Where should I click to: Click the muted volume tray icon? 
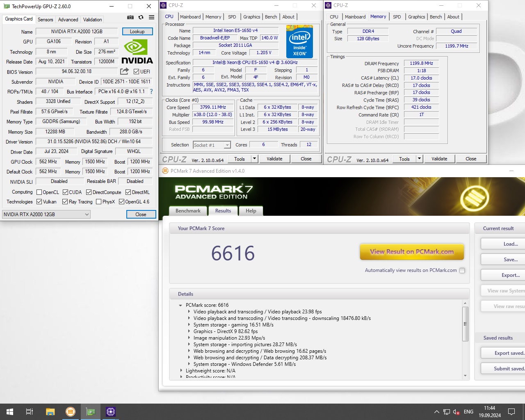(x=456, y=412)
